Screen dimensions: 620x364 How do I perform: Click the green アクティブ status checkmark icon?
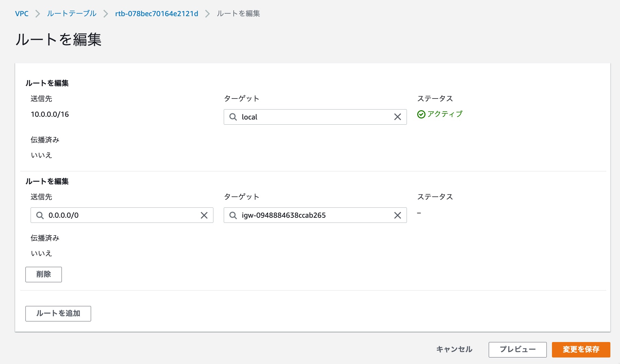(421, 114)
